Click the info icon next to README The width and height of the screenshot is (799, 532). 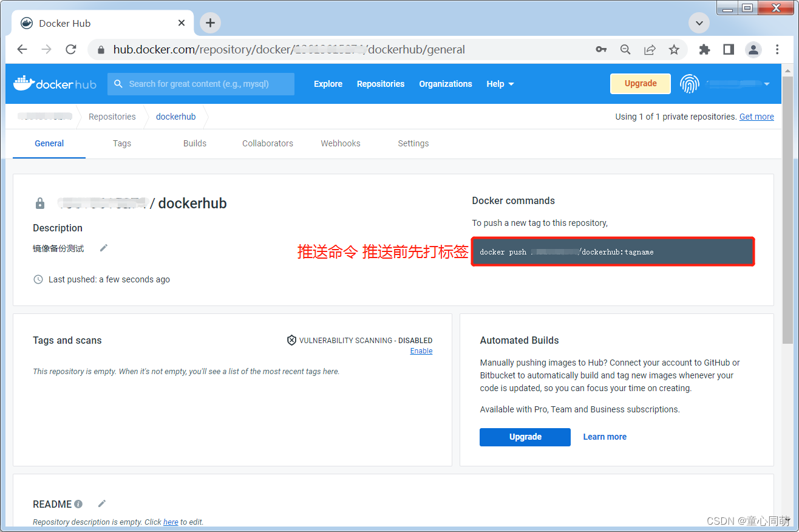tap(79, 503)
